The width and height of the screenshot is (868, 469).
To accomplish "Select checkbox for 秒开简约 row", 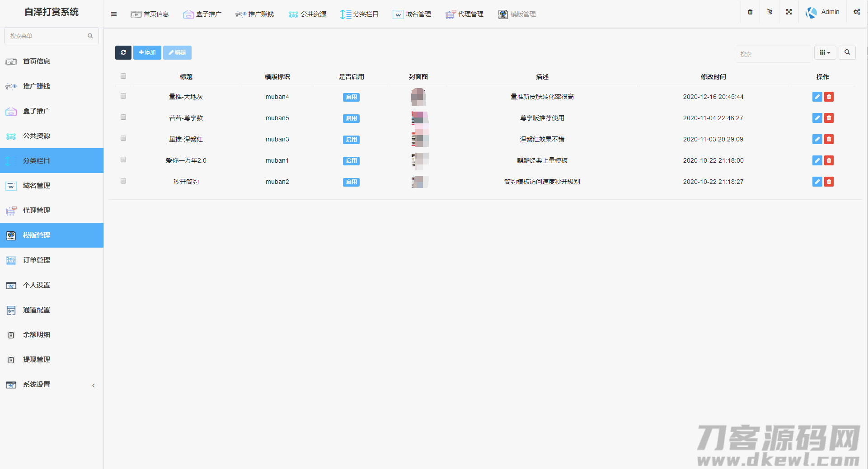I will click(123, 181).
